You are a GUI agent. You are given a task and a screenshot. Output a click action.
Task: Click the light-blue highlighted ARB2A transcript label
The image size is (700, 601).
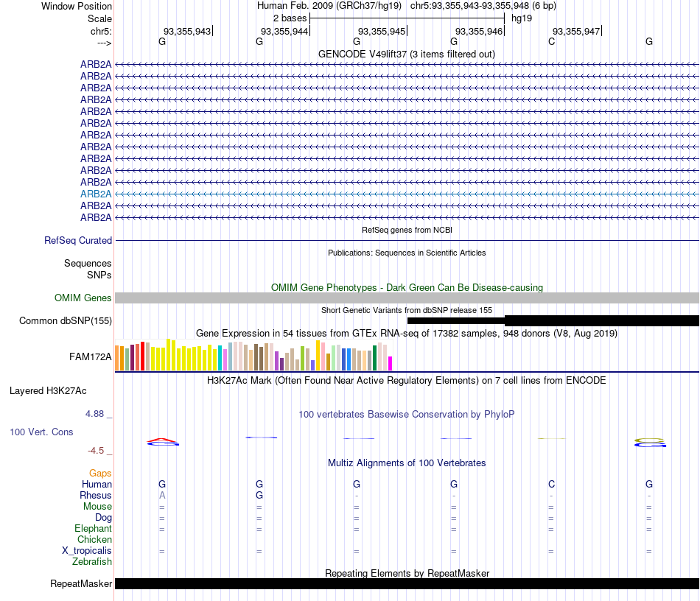click(96, 194)
